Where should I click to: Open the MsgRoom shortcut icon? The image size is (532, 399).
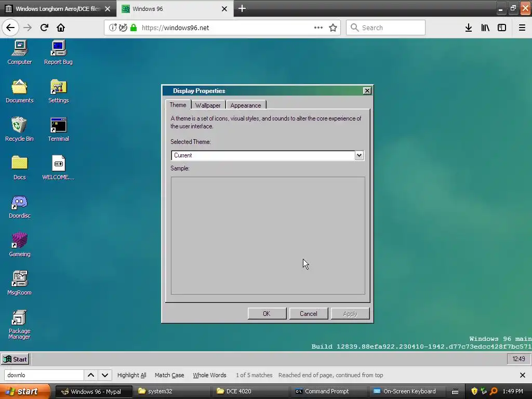[x=19, y=283]
